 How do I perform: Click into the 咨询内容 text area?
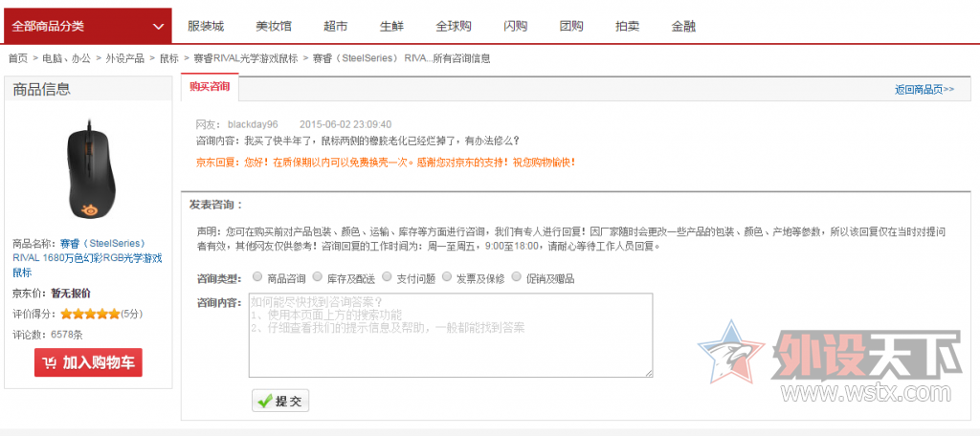point(451,336)
